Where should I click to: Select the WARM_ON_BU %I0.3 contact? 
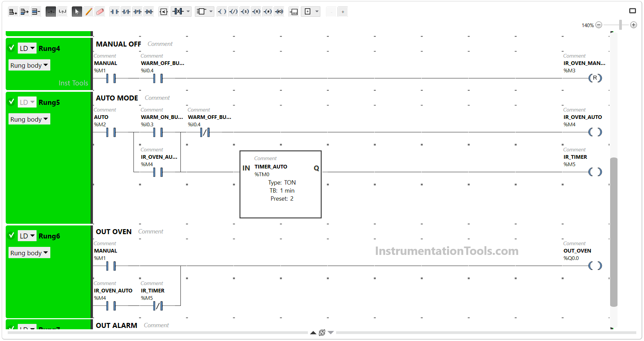(158, 132)
